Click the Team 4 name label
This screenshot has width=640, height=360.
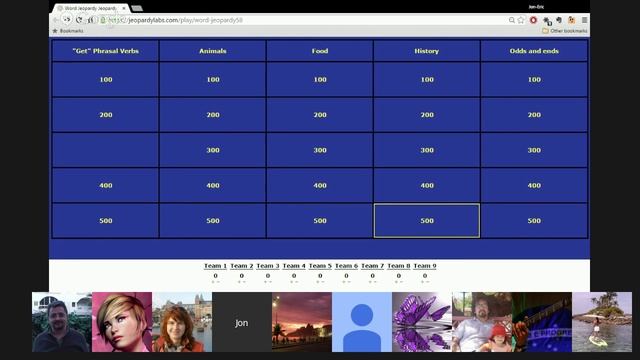[x=294, y=266]
